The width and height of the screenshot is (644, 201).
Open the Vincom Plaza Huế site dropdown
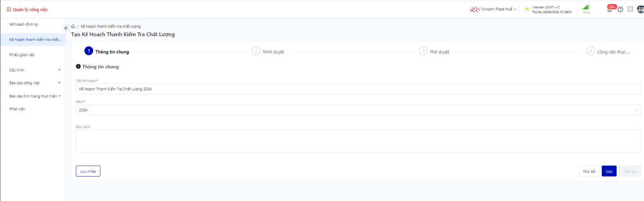pyautogui.click(x=499, y=9)
